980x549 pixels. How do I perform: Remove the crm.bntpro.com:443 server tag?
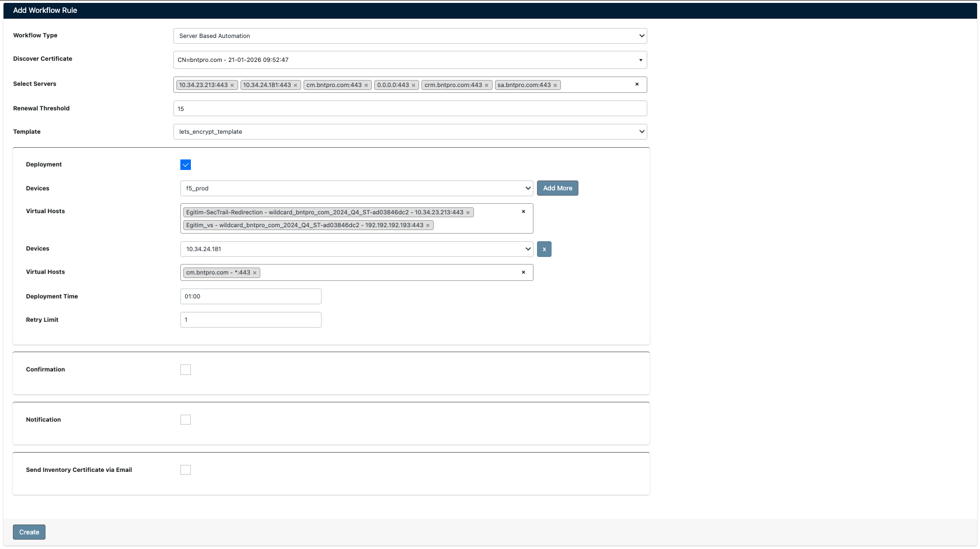click(487, 85)
